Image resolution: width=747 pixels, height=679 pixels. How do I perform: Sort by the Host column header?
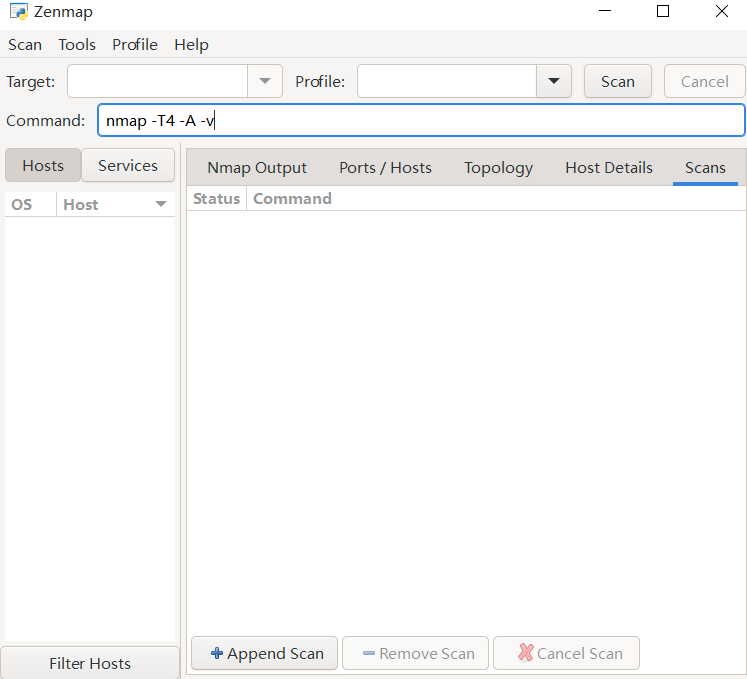pyautogui.click(x=116, y=204)
